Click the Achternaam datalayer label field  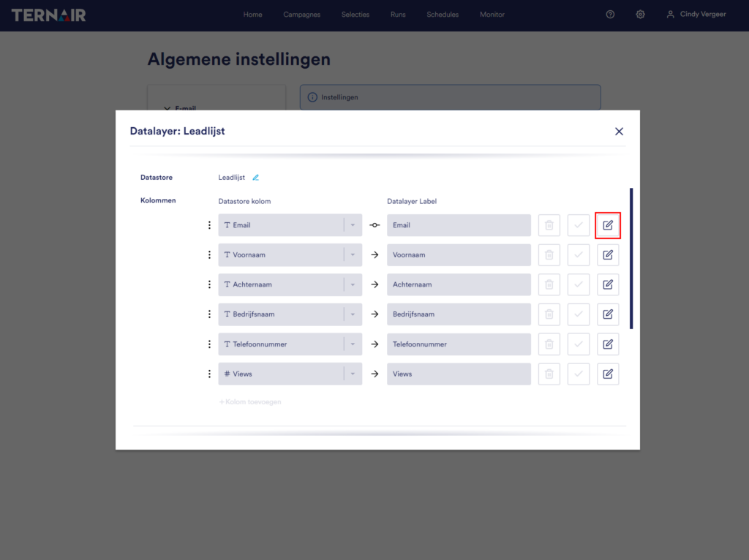click(459, 284)
